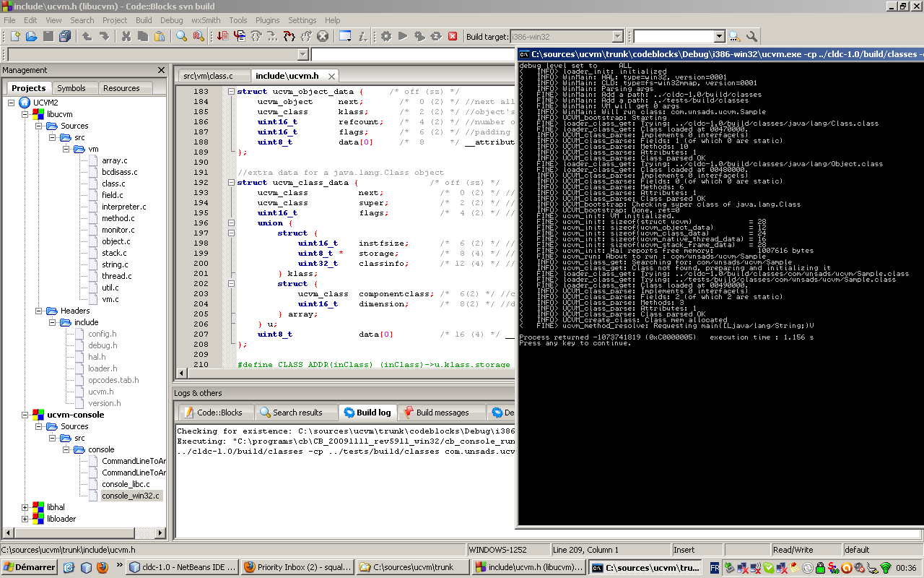
Task: Click the search magnifier next to combo box
Action: tap(735, 36)
